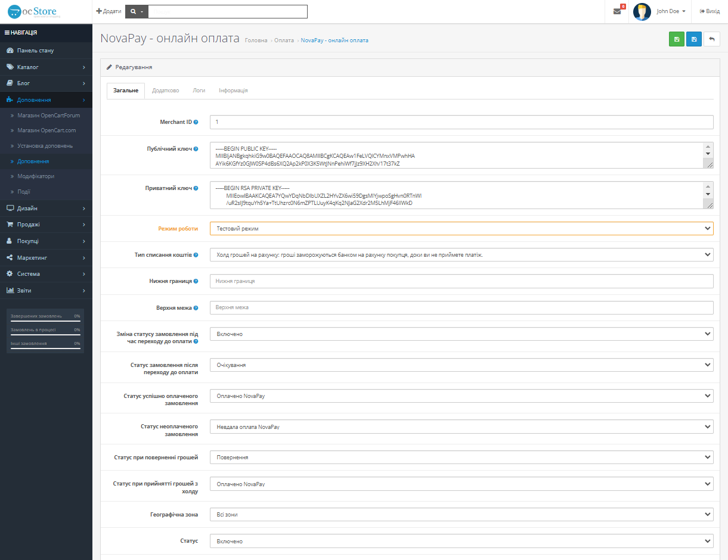Click the search magnifier dropdown button
The image size is (728, 560).
point(137,11)
